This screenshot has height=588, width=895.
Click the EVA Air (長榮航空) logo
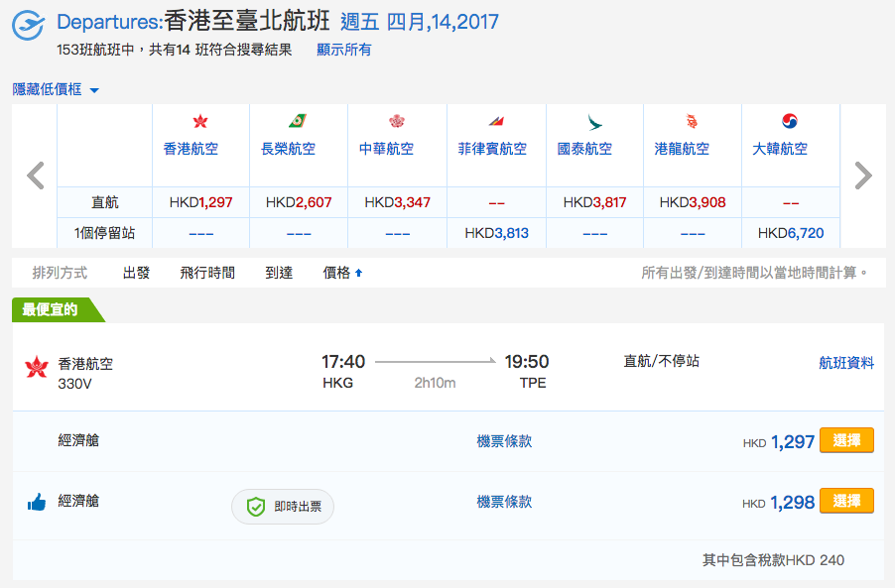(x=298, y=121)
